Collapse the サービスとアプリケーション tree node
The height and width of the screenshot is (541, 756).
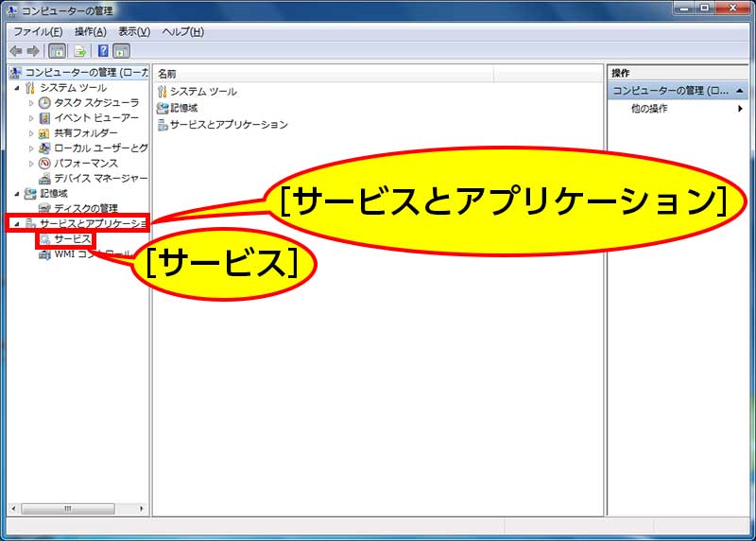tap(17, 224)
